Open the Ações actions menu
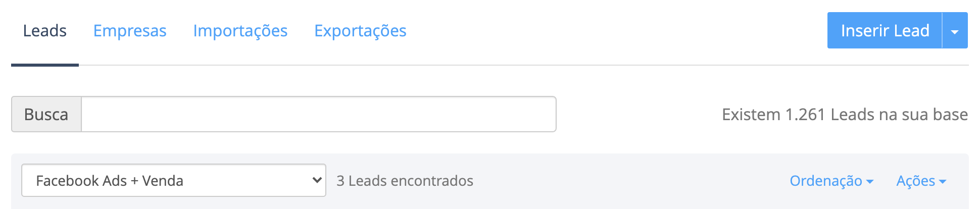This screenshot has height=209, width=980. pyautogui.click(x=921, y=181)
